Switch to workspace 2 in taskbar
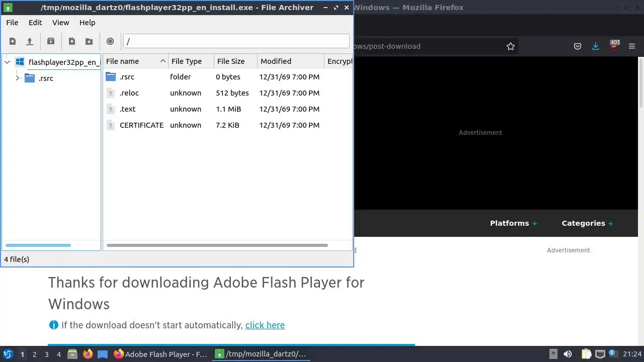This screenshot has height=362, width=644. coord(34,354)
